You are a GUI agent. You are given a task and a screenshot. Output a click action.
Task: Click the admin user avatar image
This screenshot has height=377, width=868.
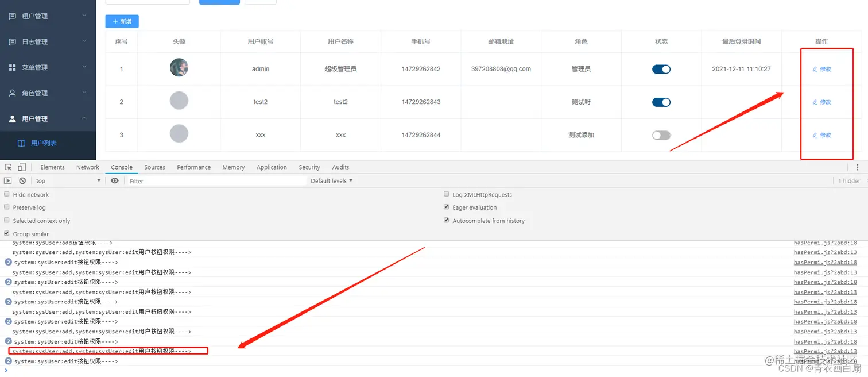(179, 68)
